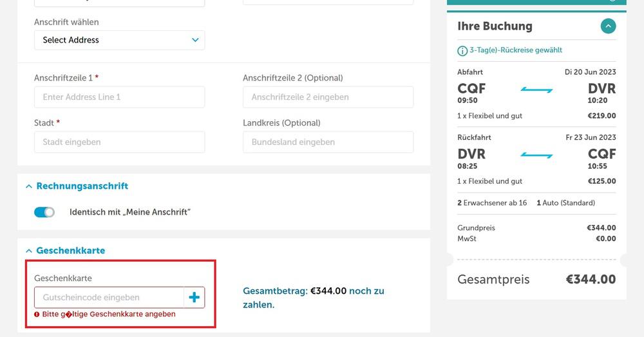The image size is (644, 337).
Task: Collapse the Ihre Buchung summary panel
Action: coord(609,26)
